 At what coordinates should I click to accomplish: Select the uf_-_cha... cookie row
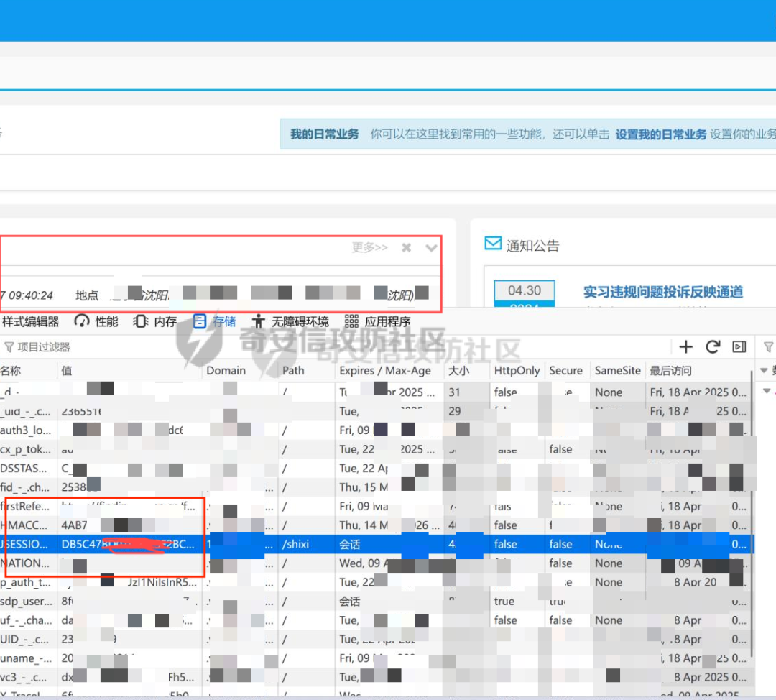click(x=376, y=620)
